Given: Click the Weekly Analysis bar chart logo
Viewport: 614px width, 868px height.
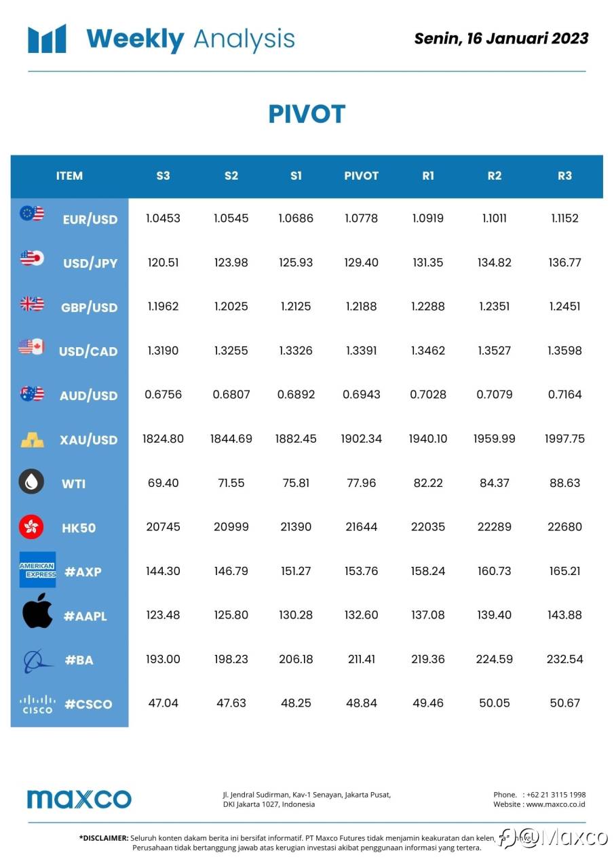Looking at the screenshot, I should tap(47, 39).
